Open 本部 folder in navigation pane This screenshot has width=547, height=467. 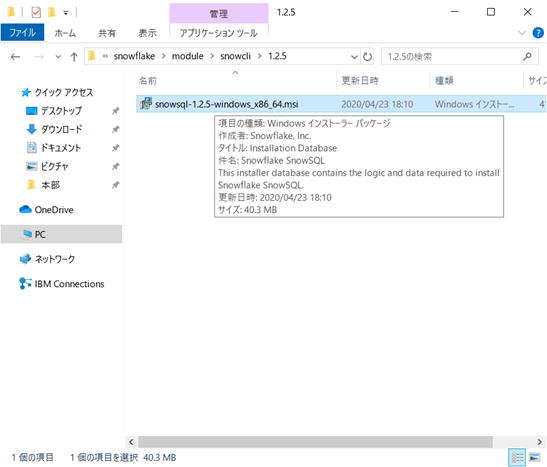point(43,185)
